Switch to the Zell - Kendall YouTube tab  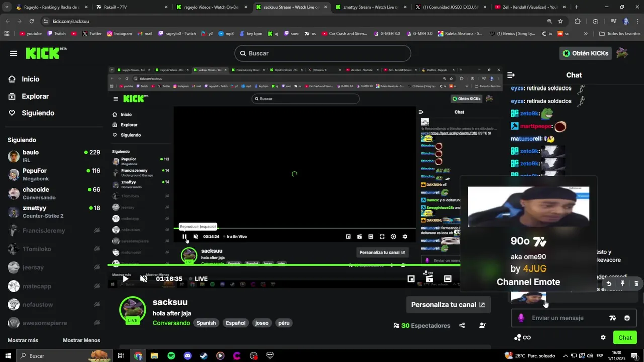[530, 7]
